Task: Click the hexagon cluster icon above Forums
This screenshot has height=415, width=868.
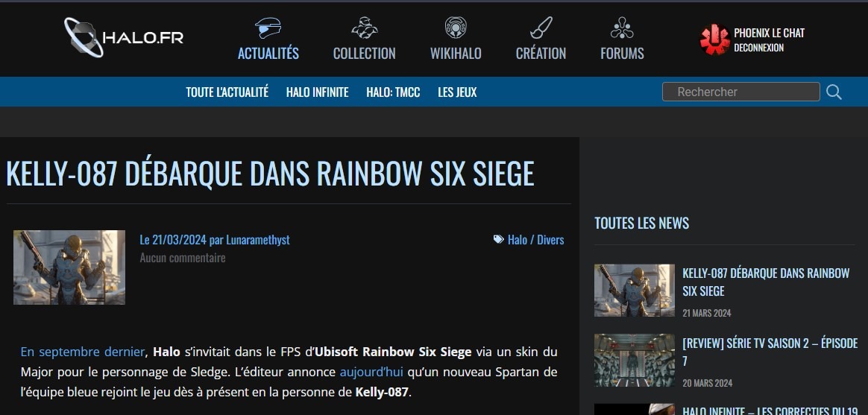Action: click(622, 28)
